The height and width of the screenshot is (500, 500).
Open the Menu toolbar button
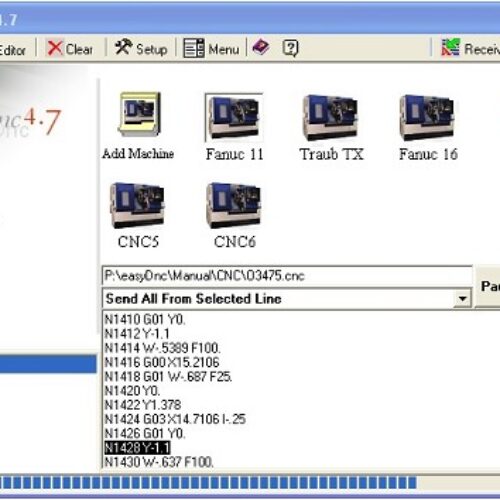point(211,49)
